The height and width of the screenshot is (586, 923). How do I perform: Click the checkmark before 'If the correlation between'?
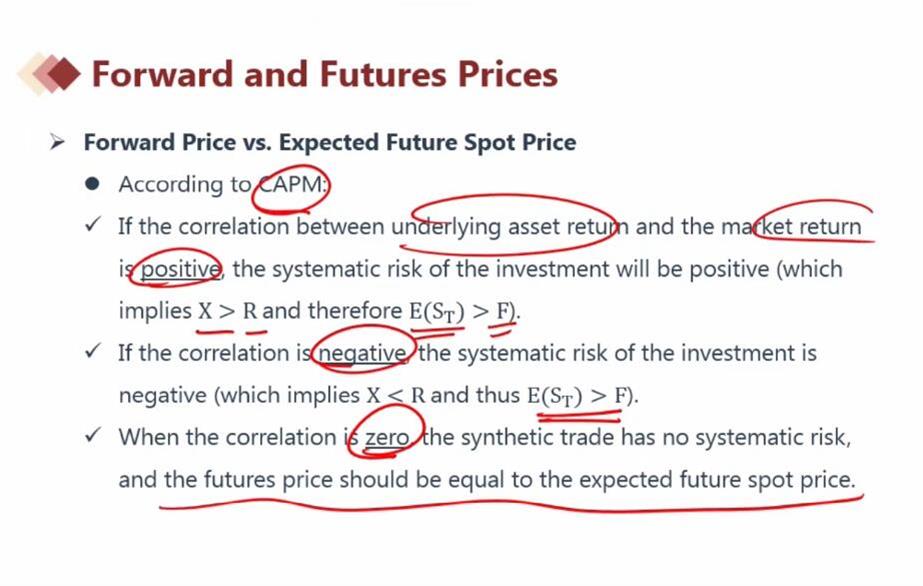tap(93, 225)
